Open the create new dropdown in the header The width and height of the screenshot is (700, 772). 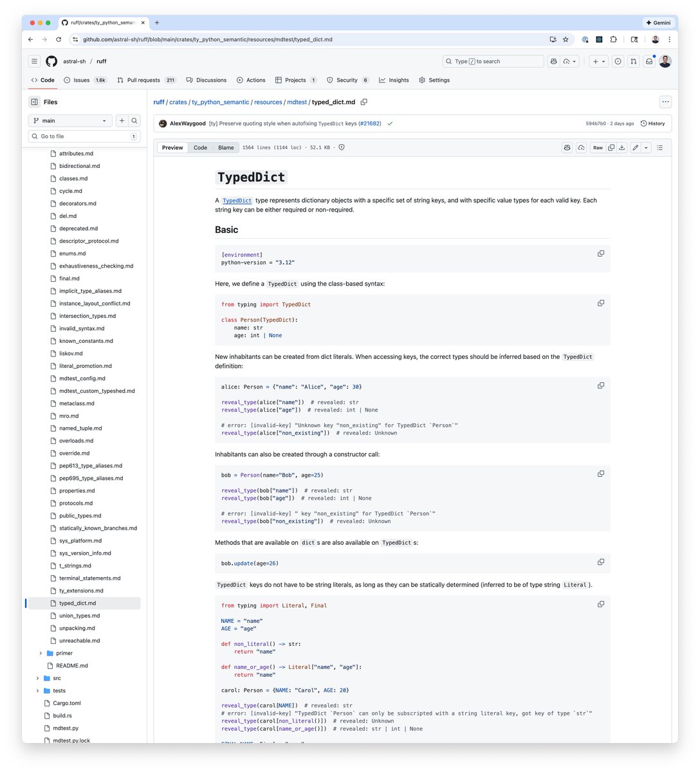point(598,61)
